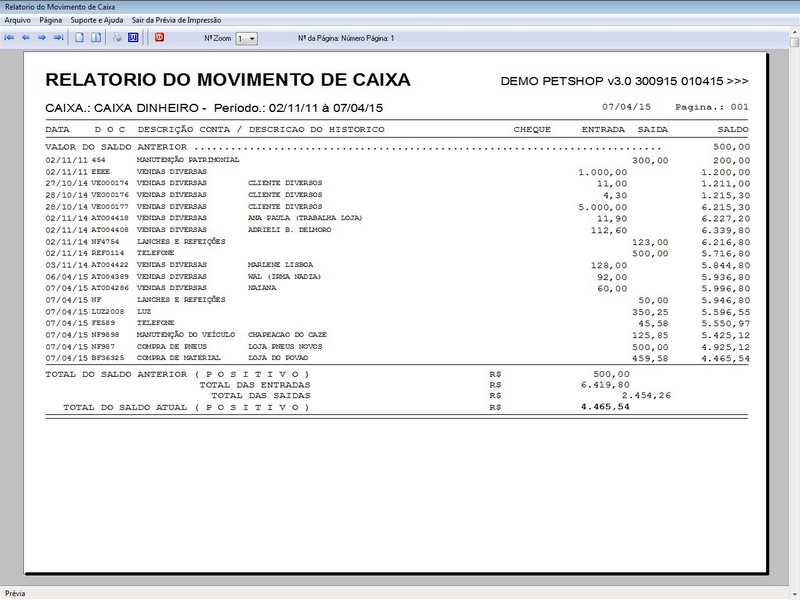Open the Arquivo menu
Screen dimensions: 800x600
[17, 20]
